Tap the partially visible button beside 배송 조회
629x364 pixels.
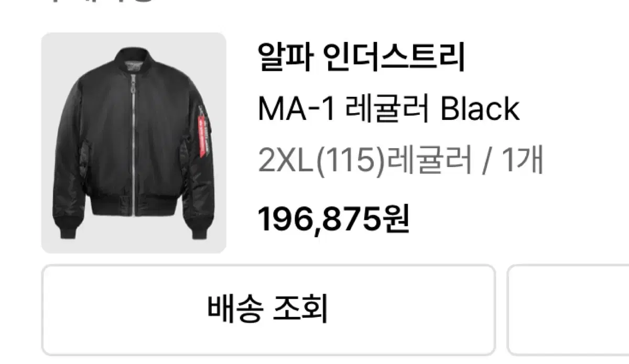click(x=568, y=310)
